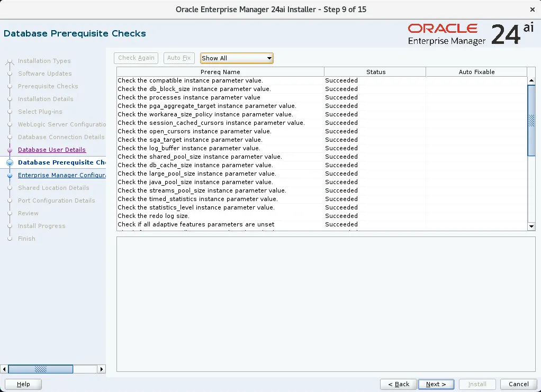Cancel the installer
The height and width of the screenshot is (392, 541).
pyautogui.click(x=518, y=384)
